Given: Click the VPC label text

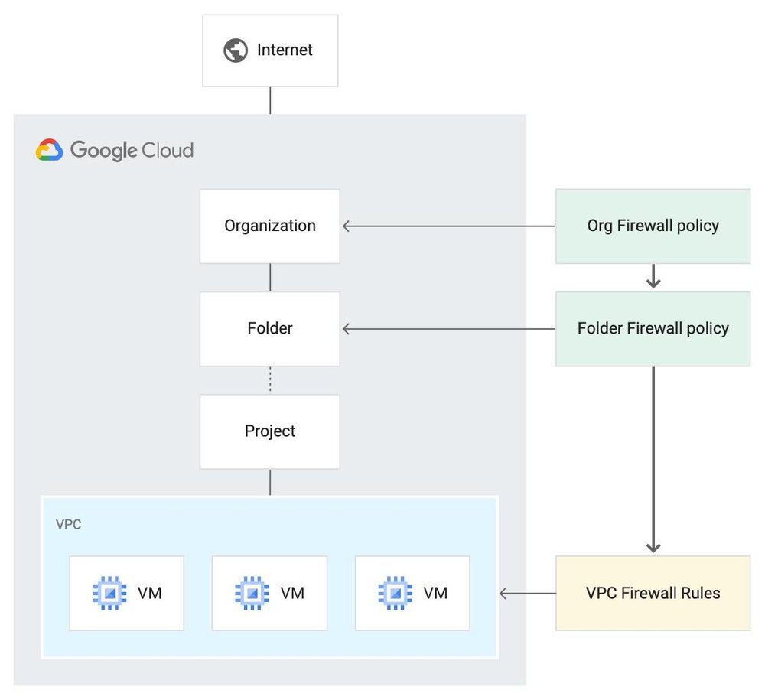Looking at the screenshot, I should (x=68, y=526).
